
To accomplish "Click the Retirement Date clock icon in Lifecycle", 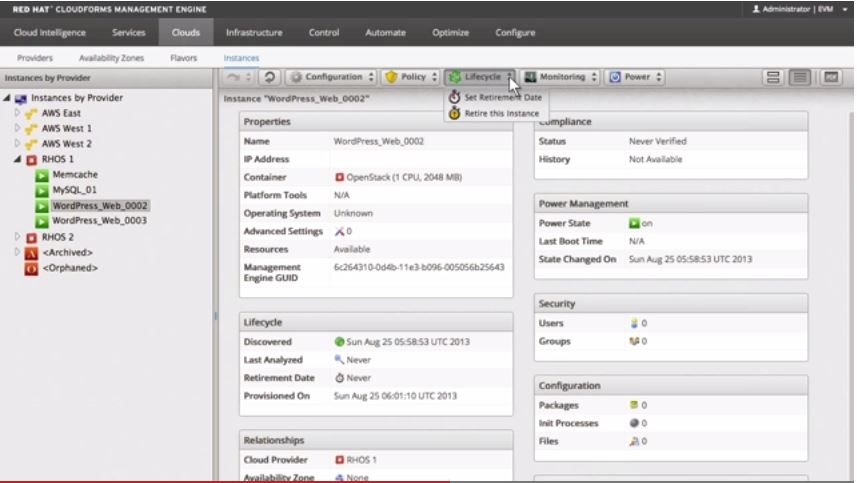I will point(339,378).
